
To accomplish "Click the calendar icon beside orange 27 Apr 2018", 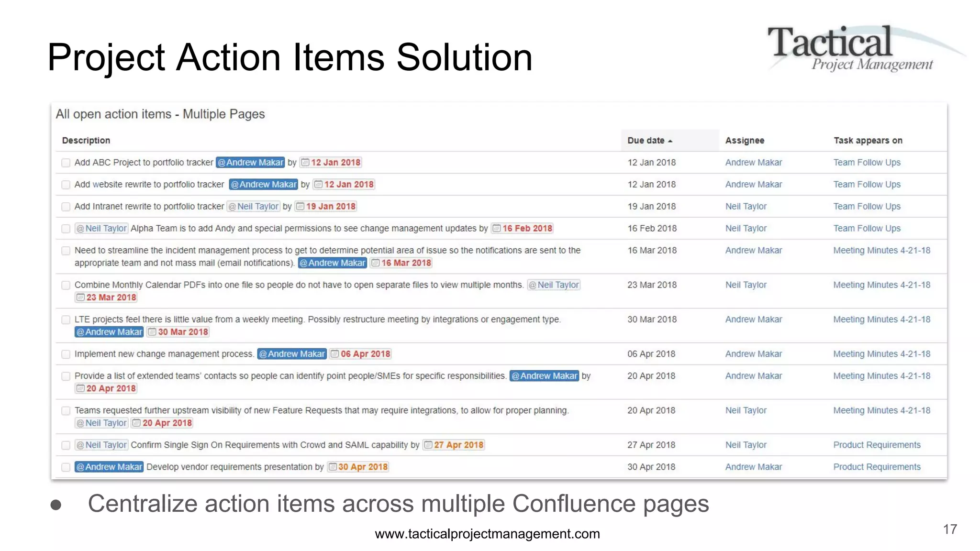I will coord(428,445).
